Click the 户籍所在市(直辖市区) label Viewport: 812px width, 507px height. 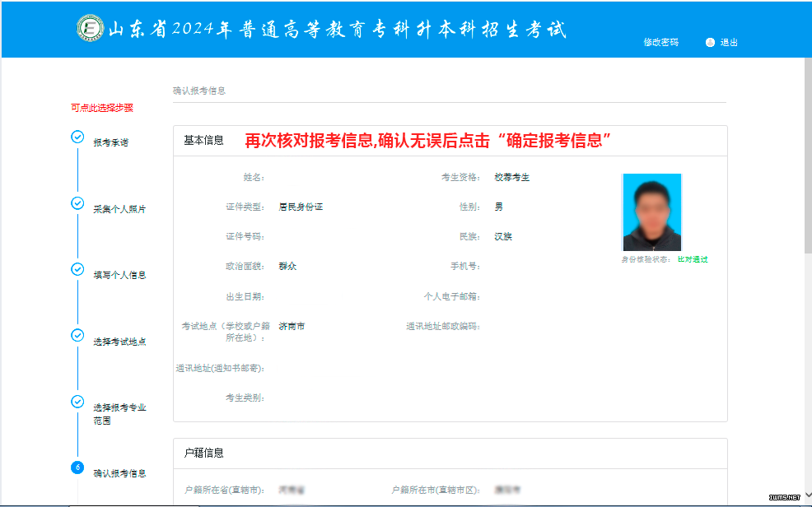pos(436,490)
